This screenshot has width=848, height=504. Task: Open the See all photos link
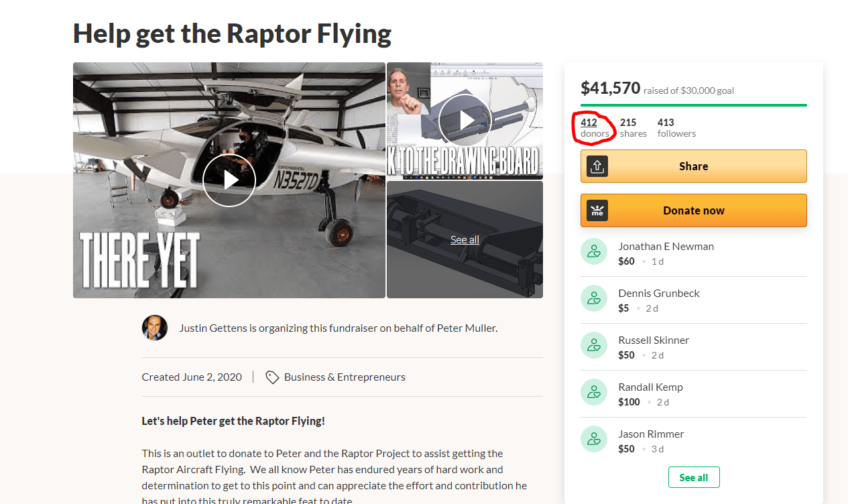(465, 240)
